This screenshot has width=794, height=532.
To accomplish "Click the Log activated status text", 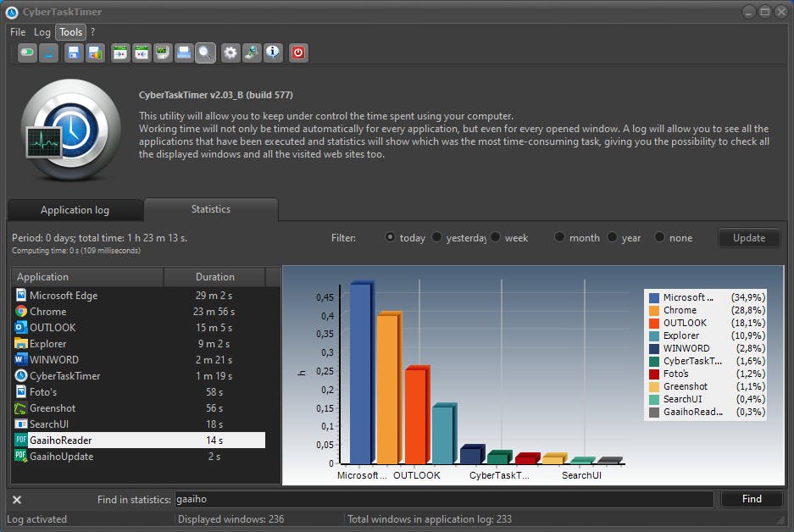I will pos(36,518).
